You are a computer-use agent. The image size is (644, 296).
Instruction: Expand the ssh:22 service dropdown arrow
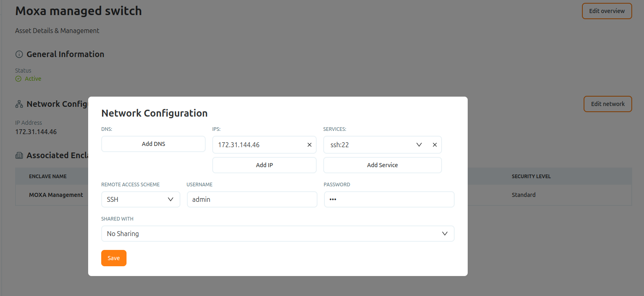419,145
